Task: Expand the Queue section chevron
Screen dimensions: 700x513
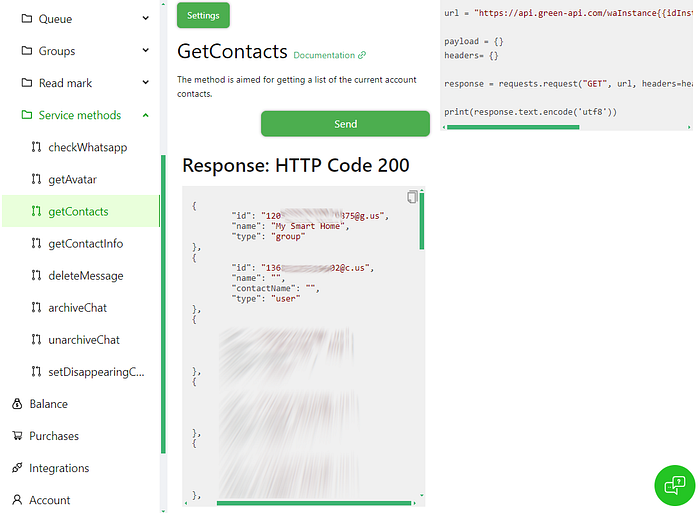Action: (x=146, y=18)
